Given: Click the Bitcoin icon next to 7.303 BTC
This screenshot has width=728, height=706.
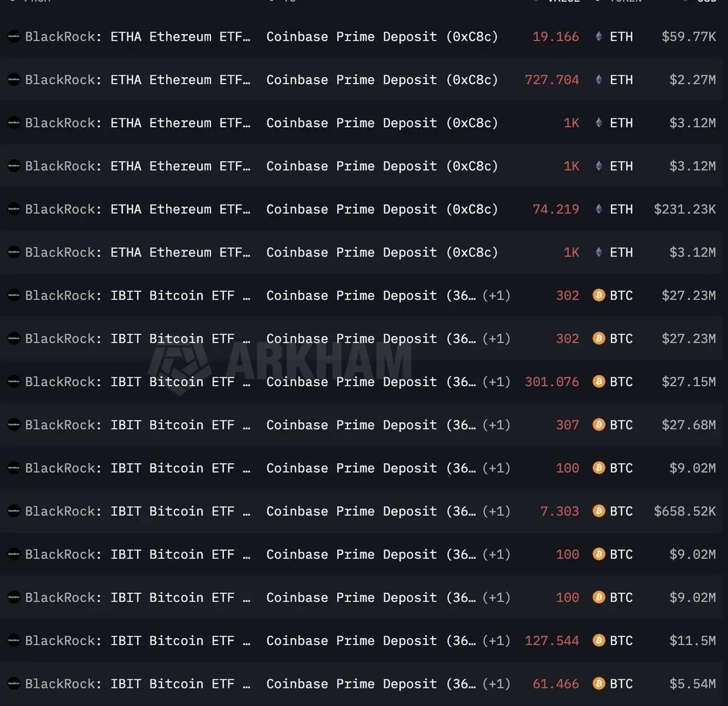Looking at the screenshot, I should pos(599,511).
